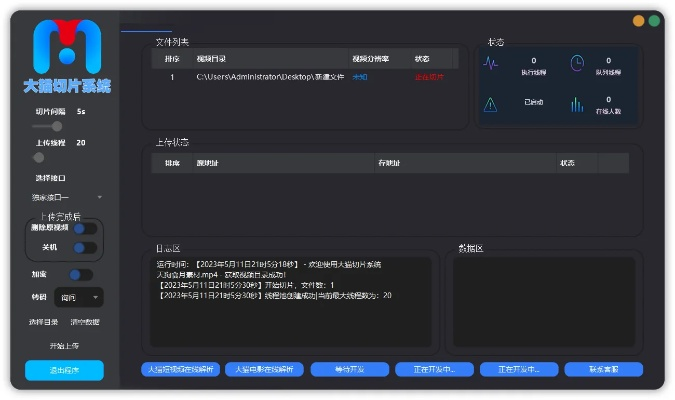Click the 状态 column header in file list
The width and height of the screenshot is (675, 400).
pos(422,59)
